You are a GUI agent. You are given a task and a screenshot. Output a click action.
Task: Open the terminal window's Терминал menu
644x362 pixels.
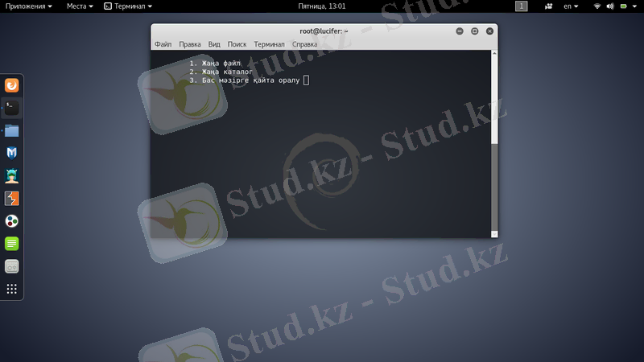pyautogui.click(x=269, y=44)
